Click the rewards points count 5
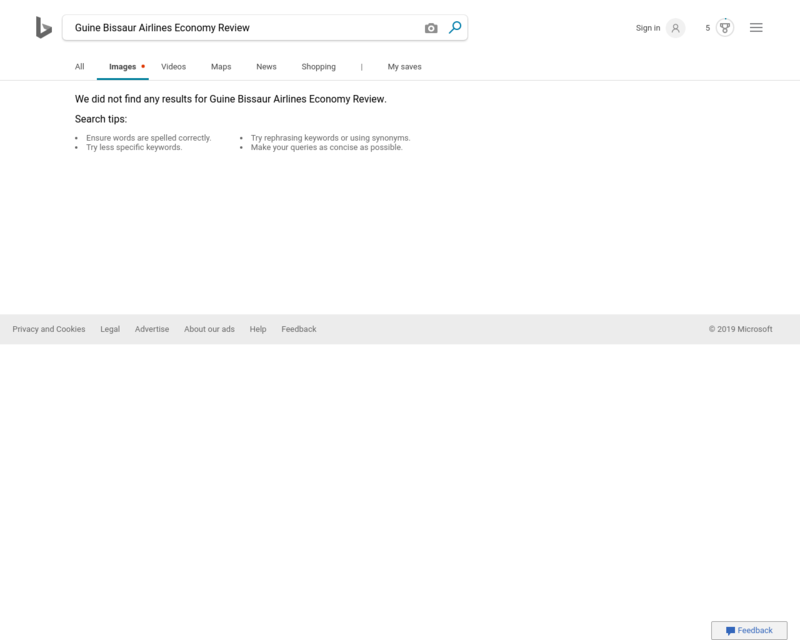This screenshot has width=800, height=640. coord(708,28)
